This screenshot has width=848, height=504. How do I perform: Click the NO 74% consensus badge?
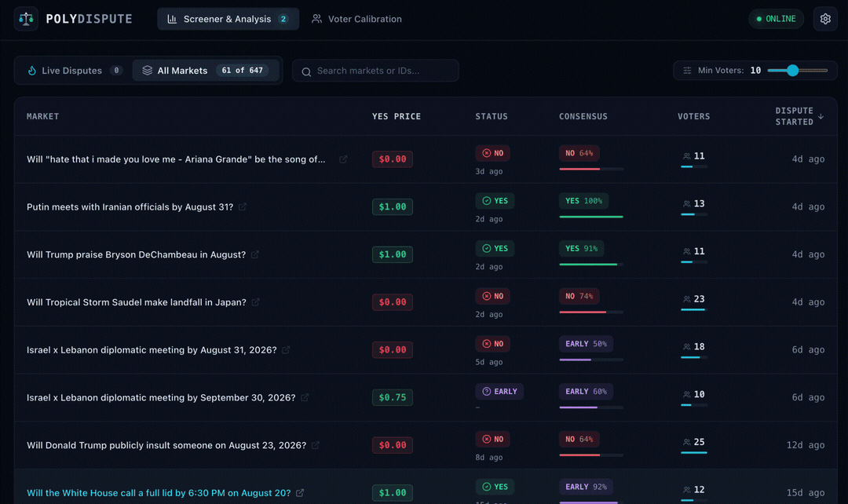579,296
